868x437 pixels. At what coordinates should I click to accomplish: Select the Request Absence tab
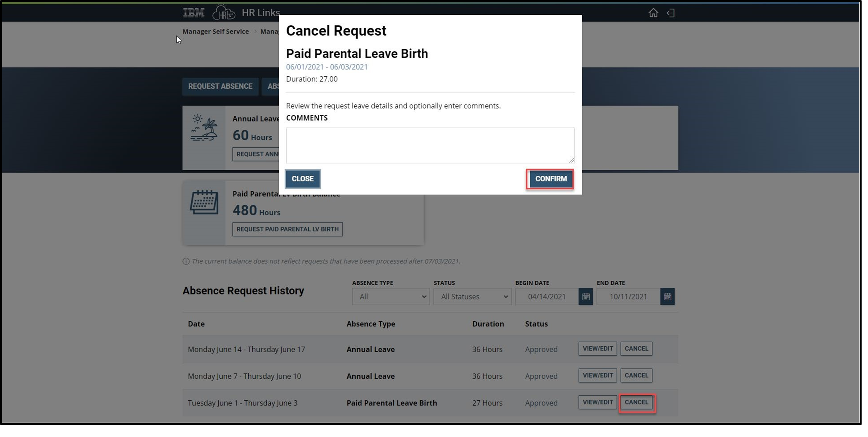point(220,86)
